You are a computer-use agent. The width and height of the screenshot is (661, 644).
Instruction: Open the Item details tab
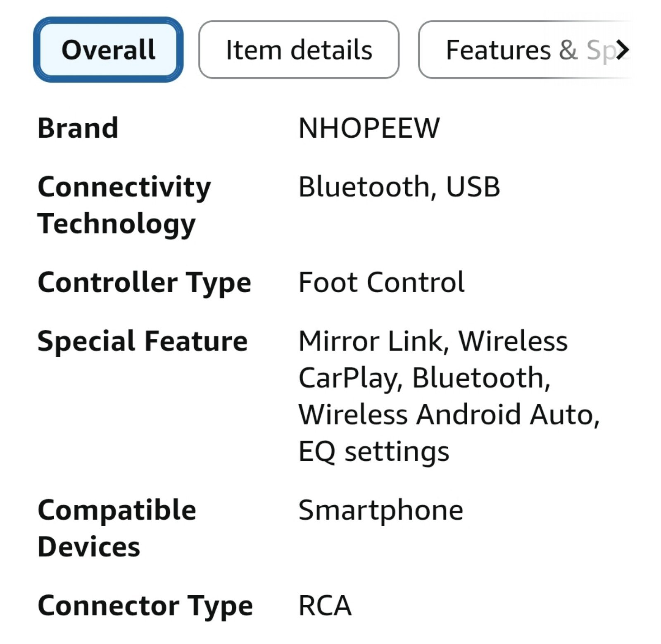299,50
